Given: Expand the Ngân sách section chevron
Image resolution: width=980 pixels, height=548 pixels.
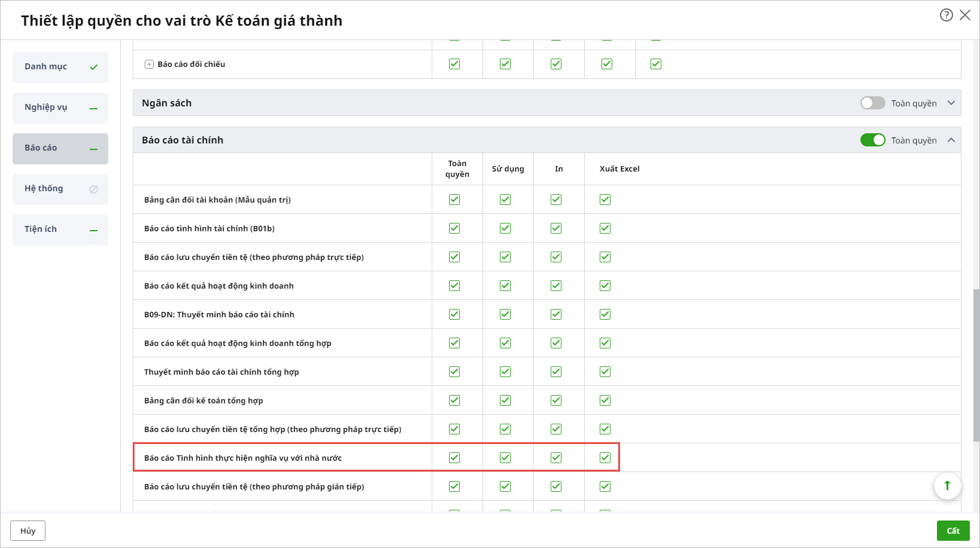Looking at the screenshot, I should tap(951, 103).
